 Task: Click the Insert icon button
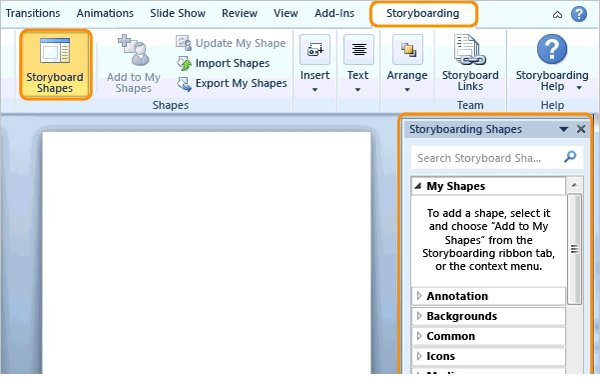click(x=315, y=50)
